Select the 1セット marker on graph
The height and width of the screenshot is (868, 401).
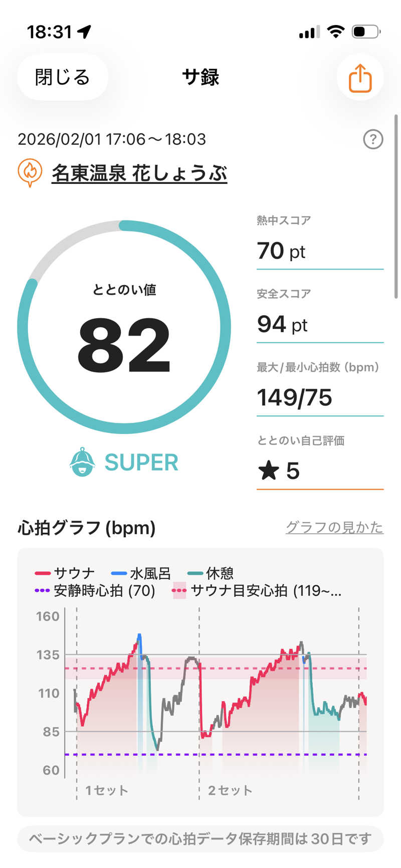pos(106,790)
